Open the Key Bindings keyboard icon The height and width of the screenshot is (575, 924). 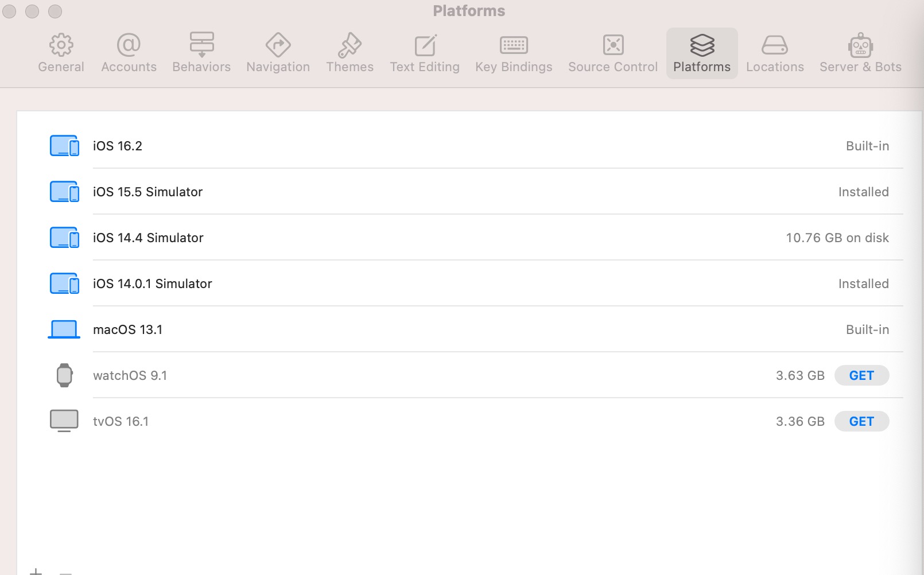[514, 45]
